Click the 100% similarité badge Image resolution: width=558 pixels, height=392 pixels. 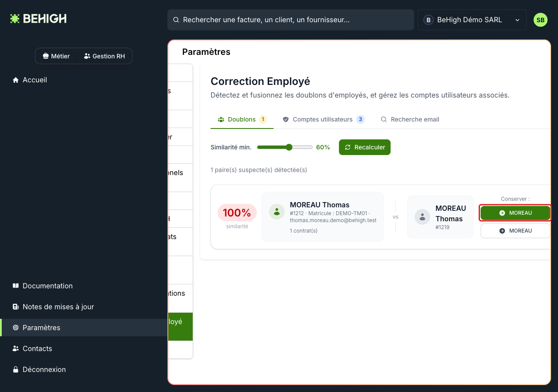pos(237,213)
